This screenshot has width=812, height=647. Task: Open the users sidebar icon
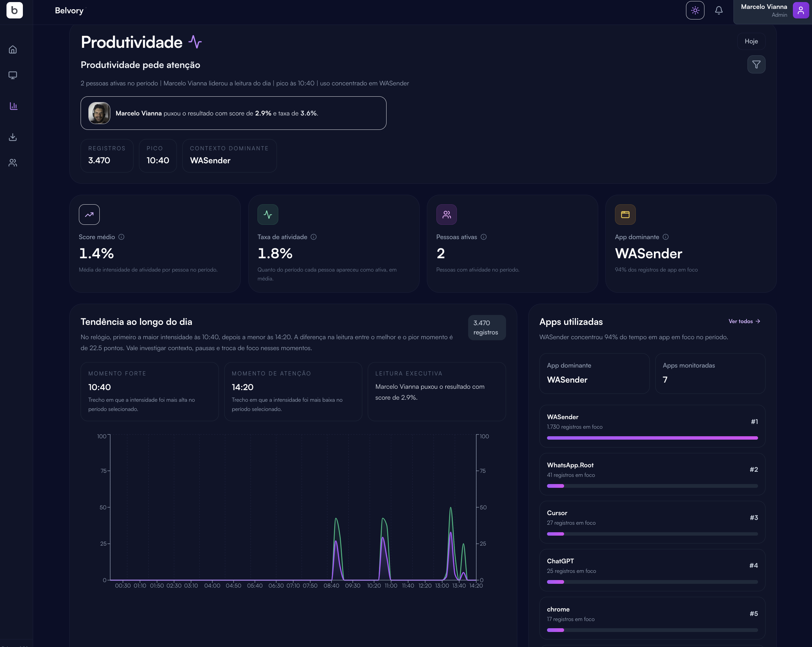tap(13, 162)
